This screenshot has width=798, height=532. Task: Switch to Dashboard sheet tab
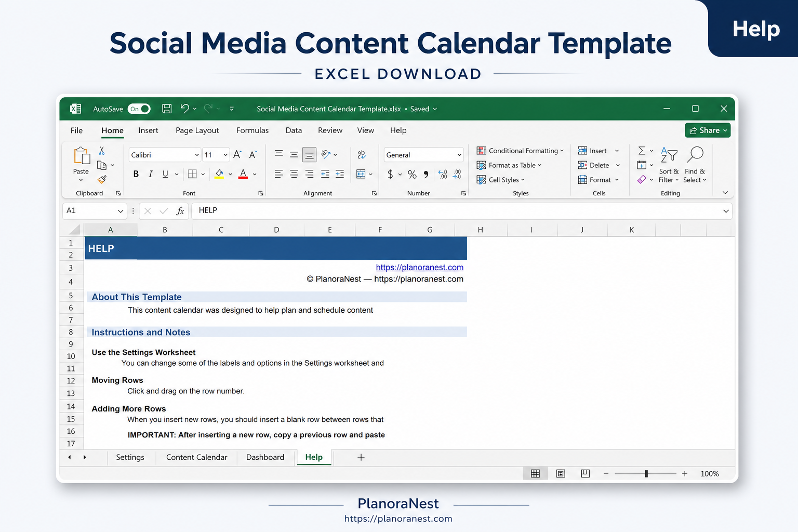[x=265, y=457]
